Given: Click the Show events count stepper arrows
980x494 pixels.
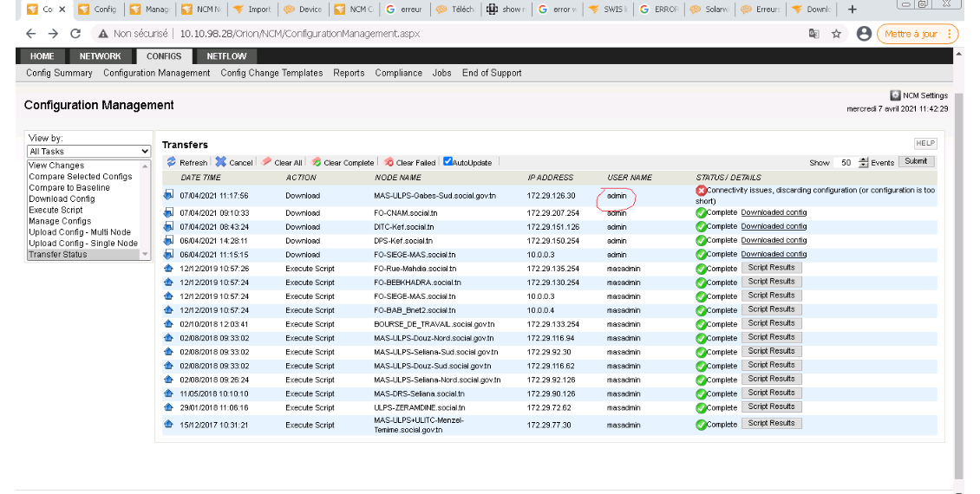Looking at the screenshot, I should pyautogui.click(x=863, y=162).
